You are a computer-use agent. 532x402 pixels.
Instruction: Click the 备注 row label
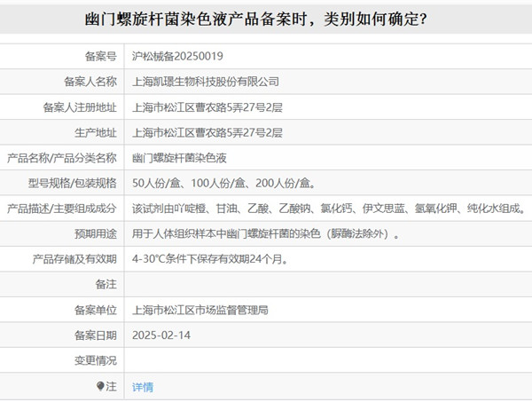click(x=106, y=285)
